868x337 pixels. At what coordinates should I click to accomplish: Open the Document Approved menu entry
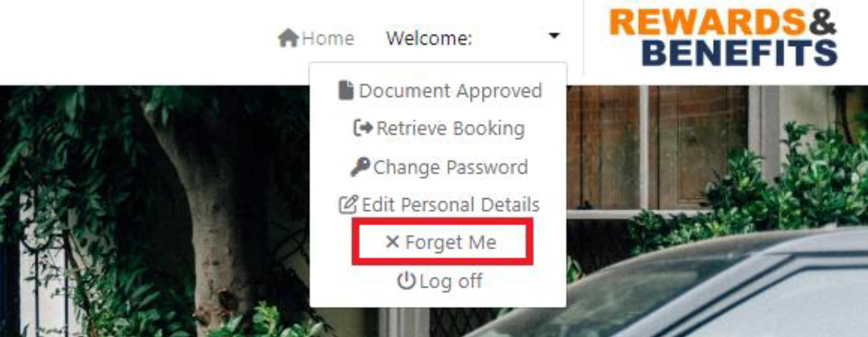(x=450, y=91)
